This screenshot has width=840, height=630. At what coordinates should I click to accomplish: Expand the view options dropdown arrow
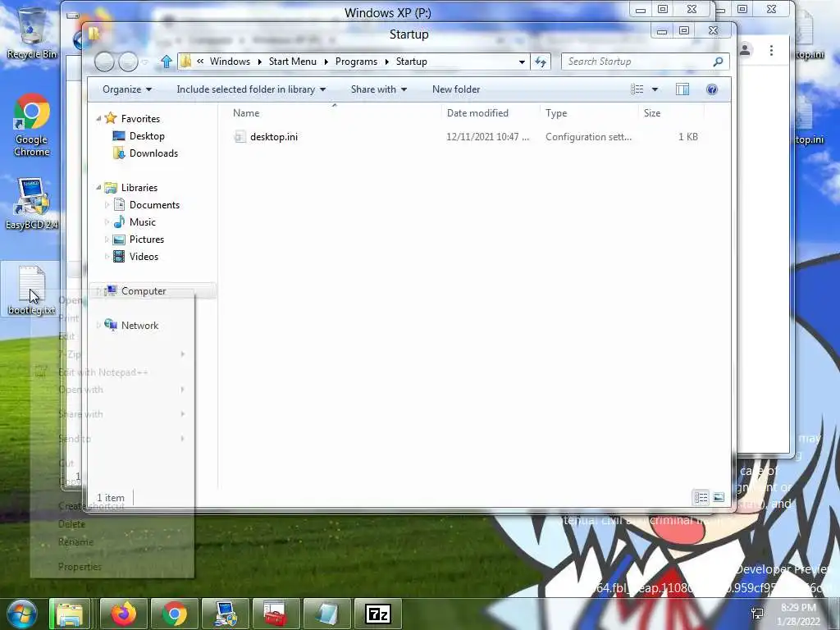[655, 89]
